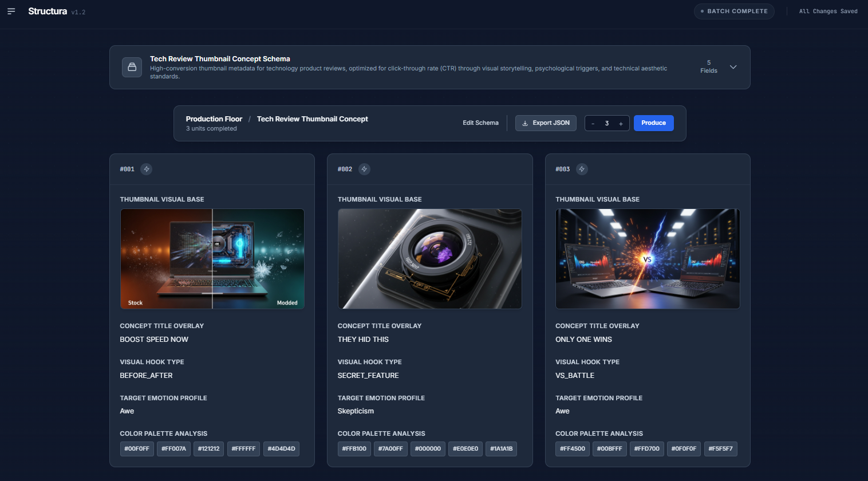Select color swatch #7A00FF
Viewport: 868px width, 481px height.
(x=390, y=449)
